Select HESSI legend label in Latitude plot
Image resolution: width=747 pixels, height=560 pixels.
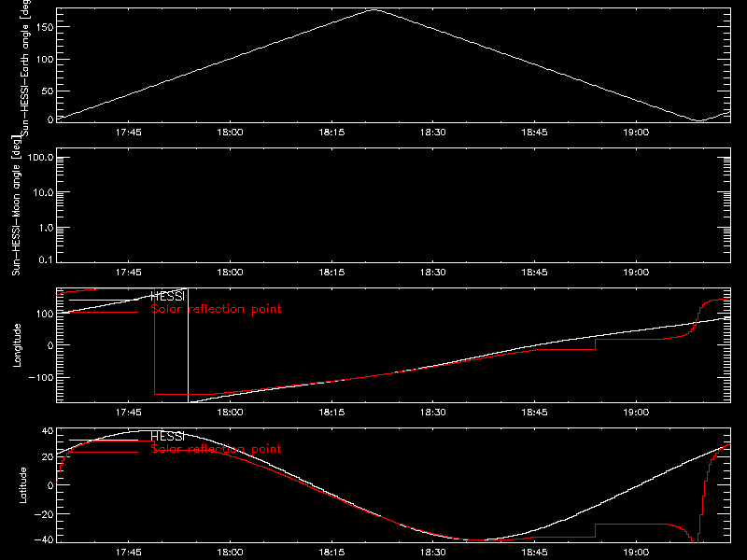point(168,436)
